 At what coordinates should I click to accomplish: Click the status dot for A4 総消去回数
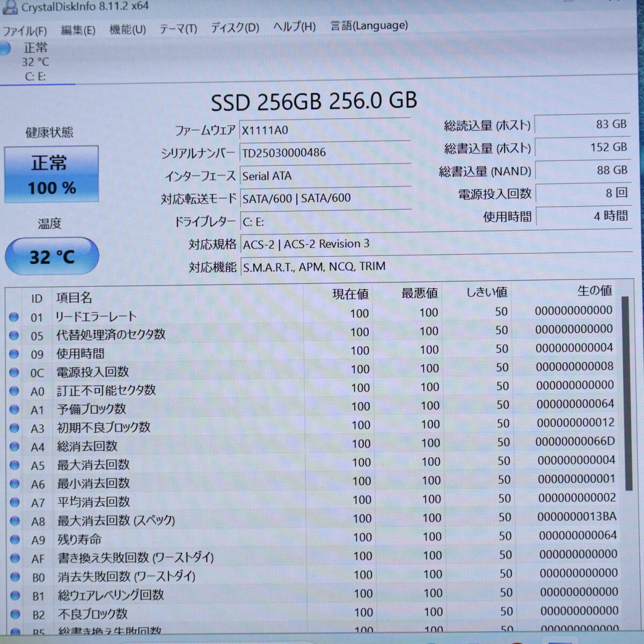[14, 447]
